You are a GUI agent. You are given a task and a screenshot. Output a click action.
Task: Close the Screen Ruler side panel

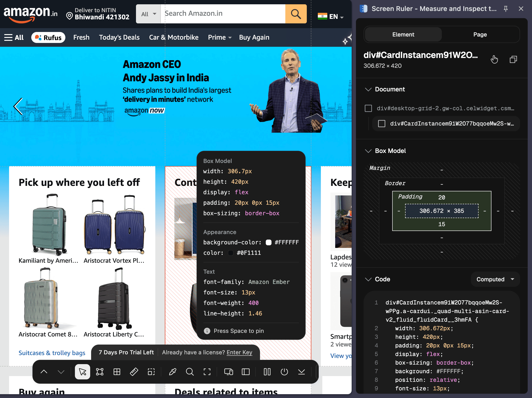point(521,9)
